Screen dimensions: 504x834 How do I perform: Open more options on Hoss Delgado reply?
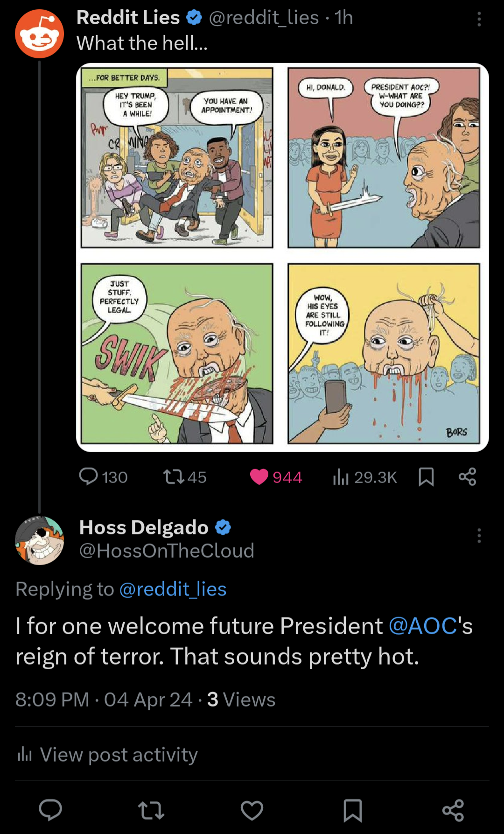(479, 535)
